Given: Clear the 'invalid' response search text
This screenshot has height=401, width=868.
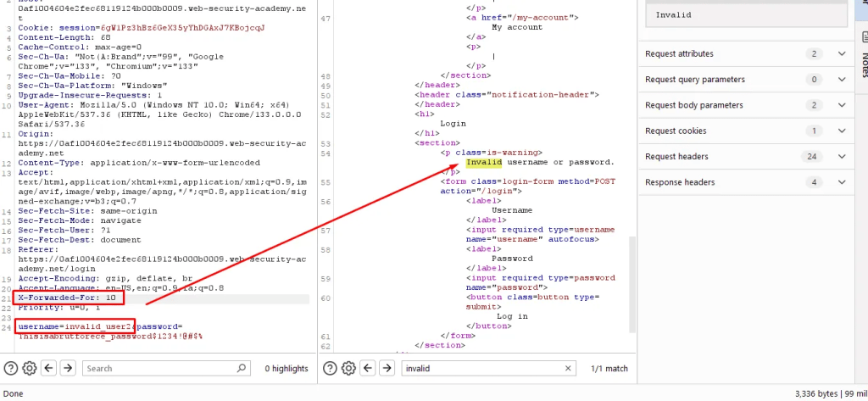Looking at the screenshot, I should click(x=568, y=368).
